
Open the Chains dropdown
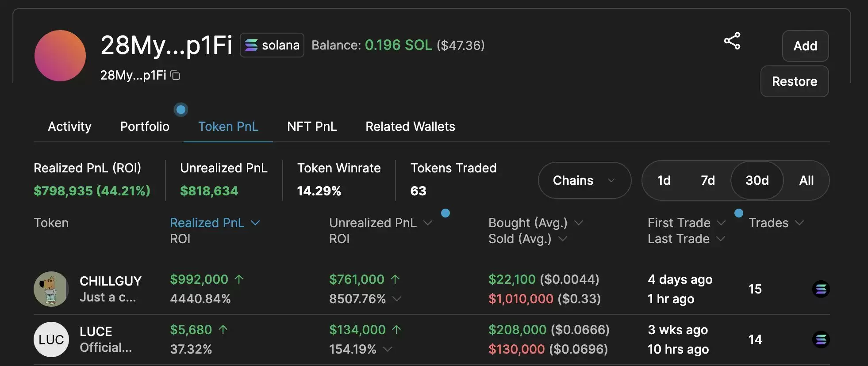pyautogui.click(x=584, y=180)
